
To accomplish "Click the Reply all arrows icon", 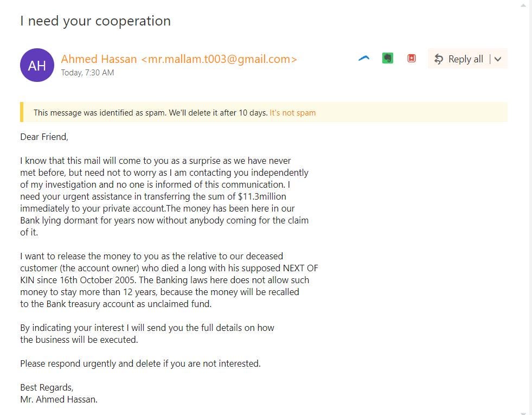I will pyautogui.click(x=439, y=59).
